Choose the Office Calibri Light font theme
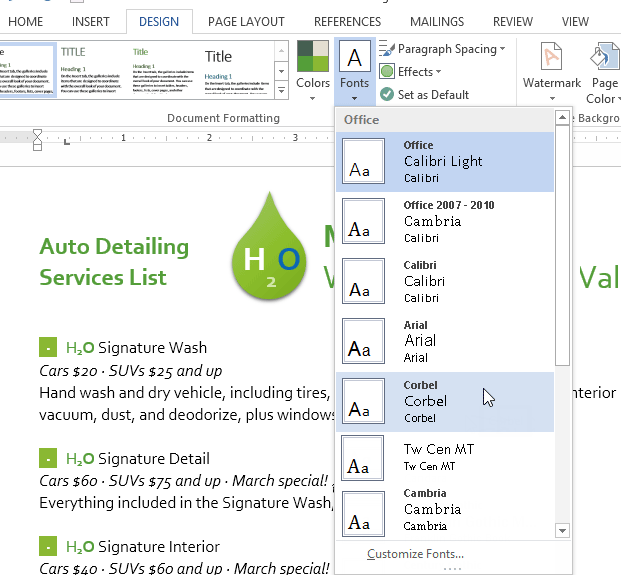The image size is (621, 575). pos(445,162)
